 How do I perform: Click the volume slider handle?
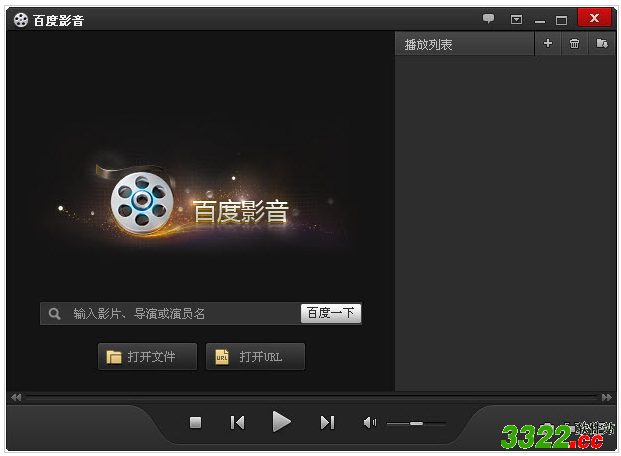(x=416, y=424)
